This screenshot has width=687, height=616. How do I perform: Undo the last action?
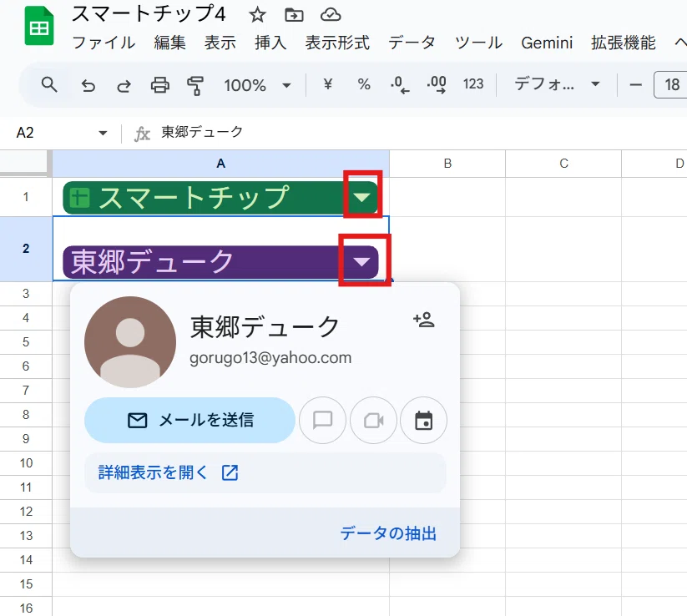(88, 85)
